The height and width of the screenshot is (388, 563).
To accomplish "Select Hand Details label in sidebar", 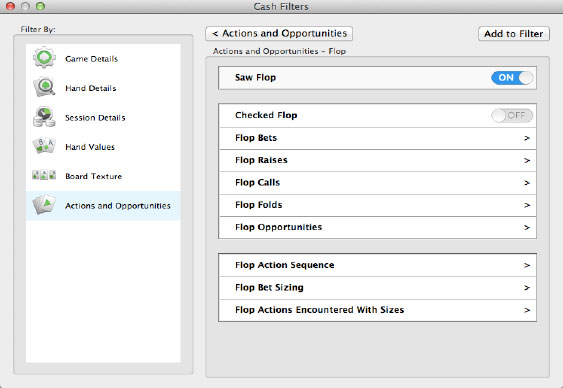I will point(90,88).
